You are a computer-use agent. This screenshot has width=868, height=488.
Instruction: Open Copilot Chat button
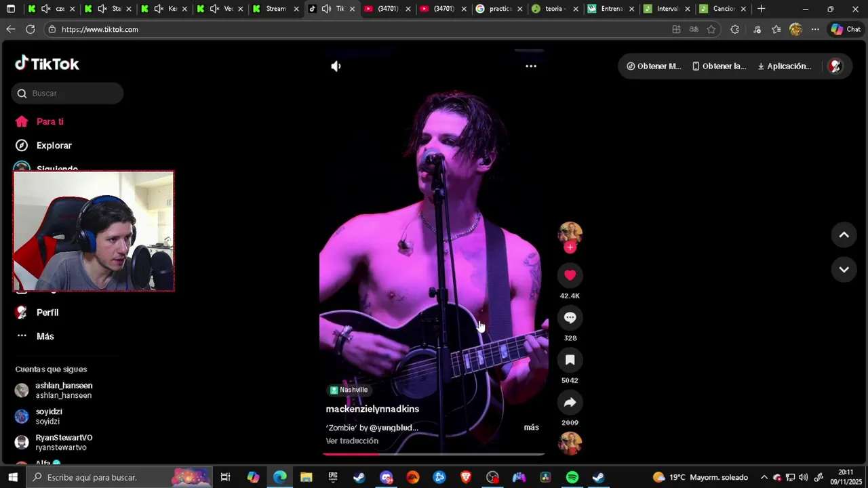point(846,29)
